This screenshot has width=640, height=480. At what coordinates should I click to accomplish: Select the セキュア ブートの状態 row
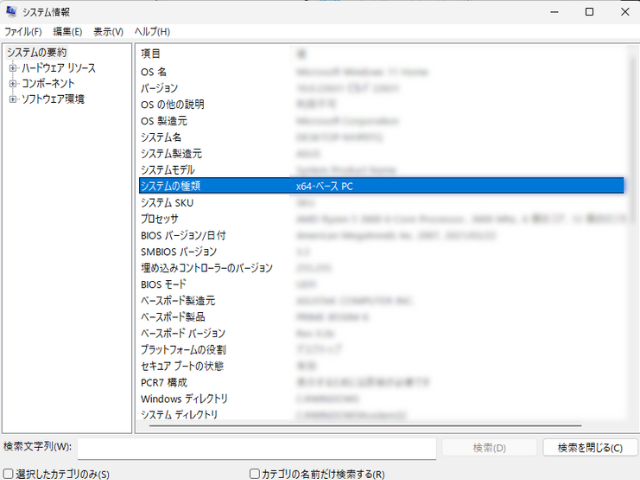[381, 366]
